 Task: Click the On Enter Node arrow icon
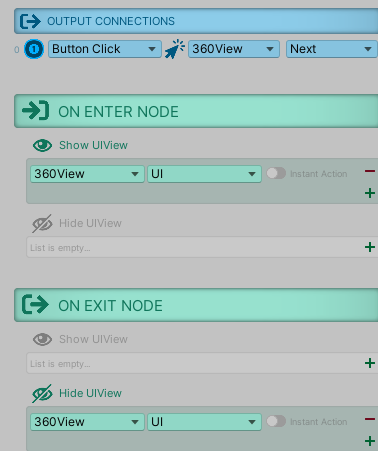point(36,111)
